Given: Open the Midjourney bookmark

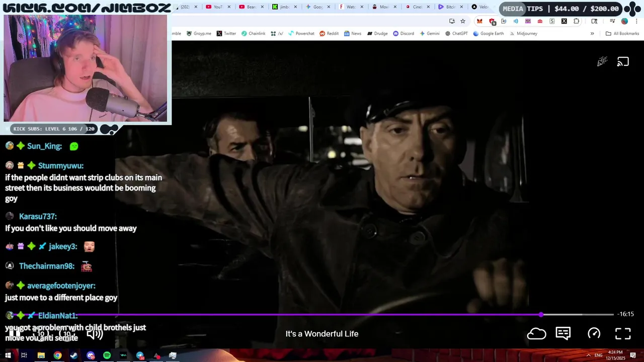Looking at the screenshot, I should click(x=523, y=33).
